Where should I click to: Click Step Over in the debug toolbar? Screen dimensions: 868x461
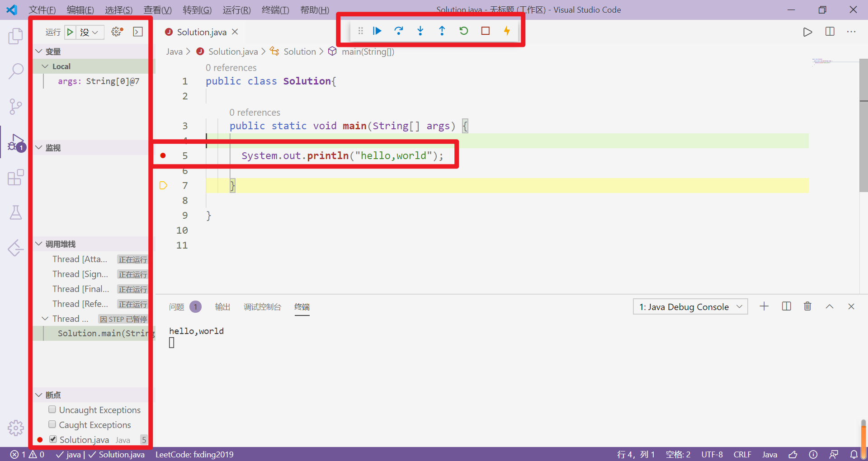click(x=399, y=31)
